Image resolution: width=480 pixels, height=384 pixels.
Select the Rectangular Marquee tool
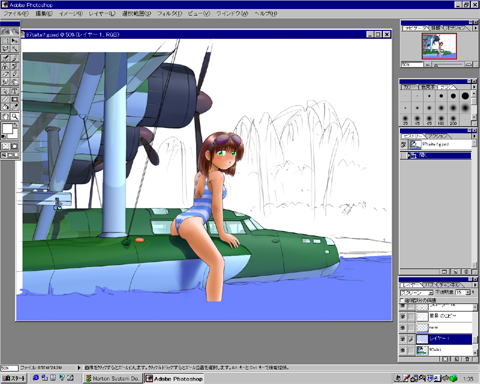(6, 40)
